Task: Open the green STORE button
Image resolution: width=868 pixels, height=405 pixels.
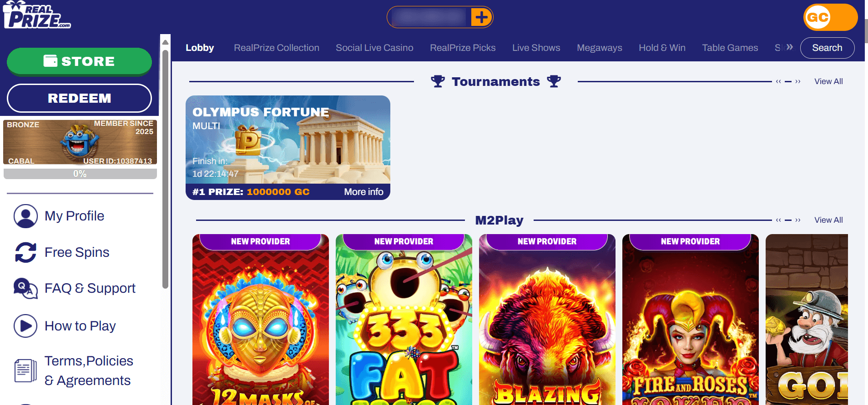Action: pos(79,61)
